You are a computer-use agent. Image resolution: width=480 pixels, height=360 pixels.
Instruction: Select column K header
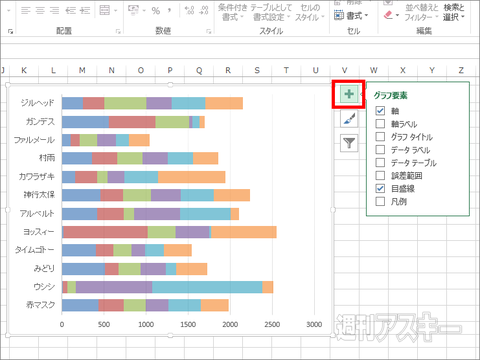click(24, 70)
